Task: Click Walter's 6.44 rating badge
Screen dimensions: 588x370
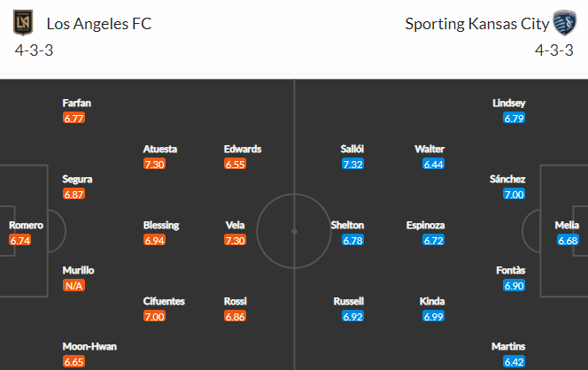Action: pos(434,164)
